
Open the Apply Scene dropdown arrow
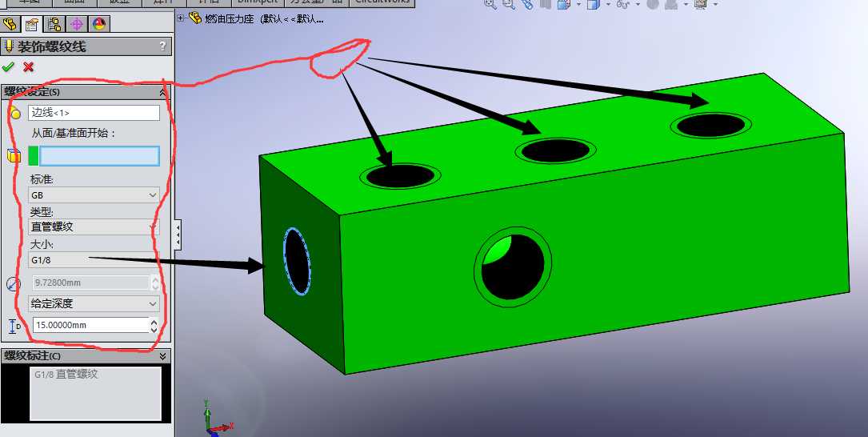coord(686,5)
